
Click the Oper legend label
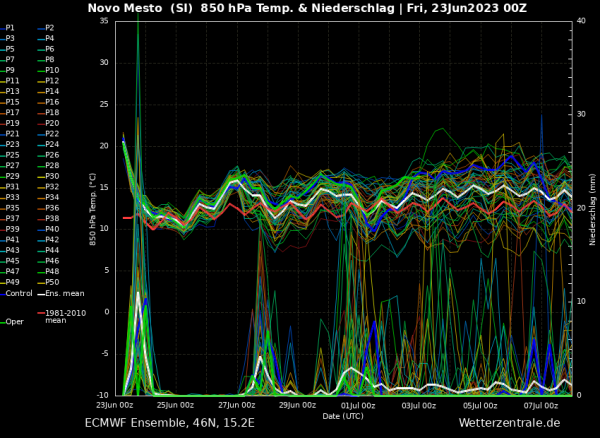coord(15,322)
